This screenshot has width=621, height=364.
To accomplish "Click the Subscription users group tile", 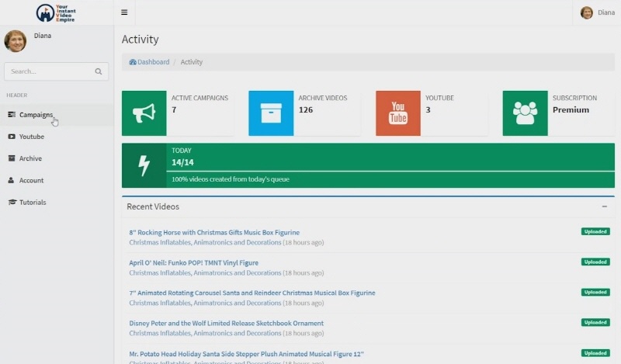I will [x=526, y=113].
